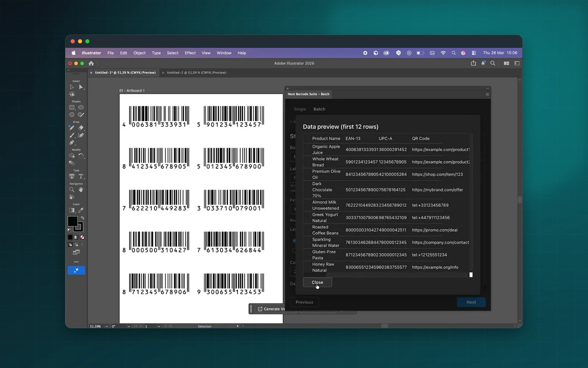Set color mode to Gradient swatch
The height and width of the screenshot is (368, 588).
click(x=76, y=237)
